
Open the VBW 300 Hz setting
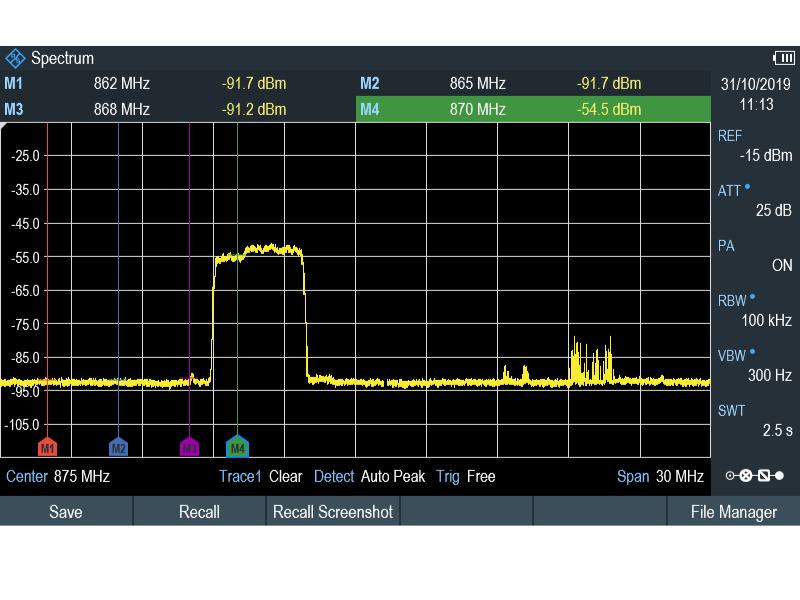coord(755,365)
